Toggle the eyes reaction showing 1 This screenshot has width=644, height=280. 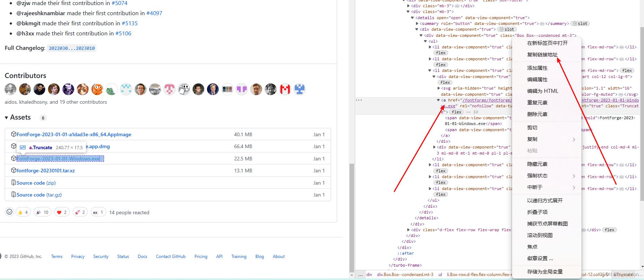click(98, 212)
